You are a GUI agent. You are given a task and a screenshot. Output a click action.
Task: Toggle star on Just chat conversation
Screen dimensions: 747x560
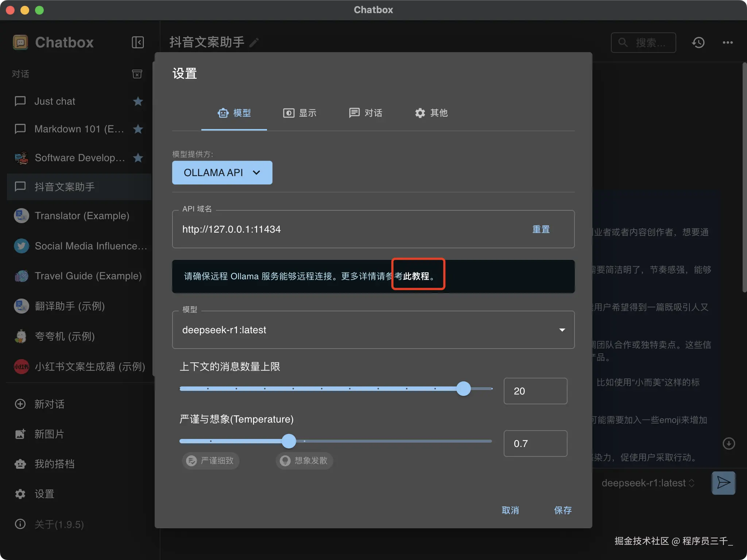pyautogui.click(x=138, y=101)
